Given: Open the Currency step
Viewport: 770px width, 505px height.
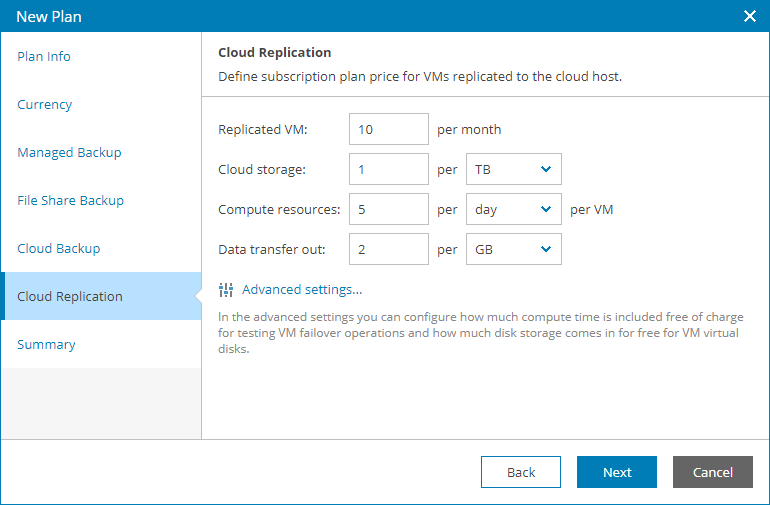Looking at the screenshot, I should pyautogui.click(x=45, y=105).
